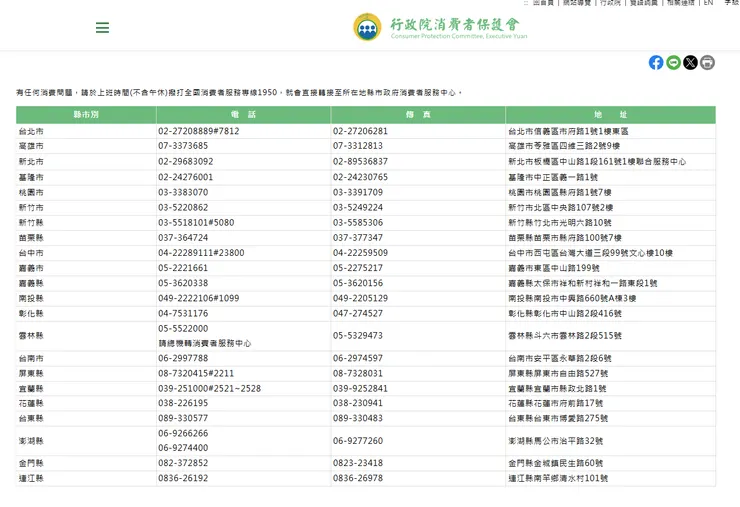Select the fax number 047-274527
Image resolution: width=740 pixels, height=507 pixels.
[358, 313]
